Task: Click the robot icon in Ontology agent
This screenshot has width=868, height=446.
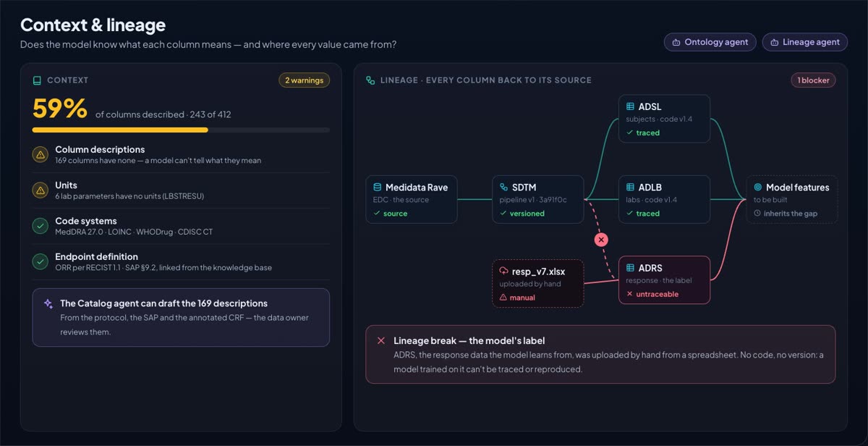Action: [x=676, y=42]
